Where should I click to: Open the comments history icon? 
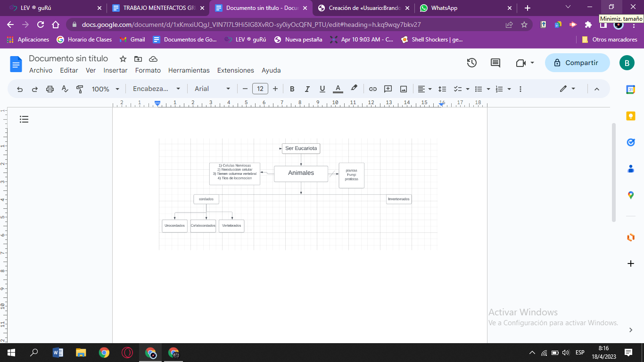[x=495, y=63]
